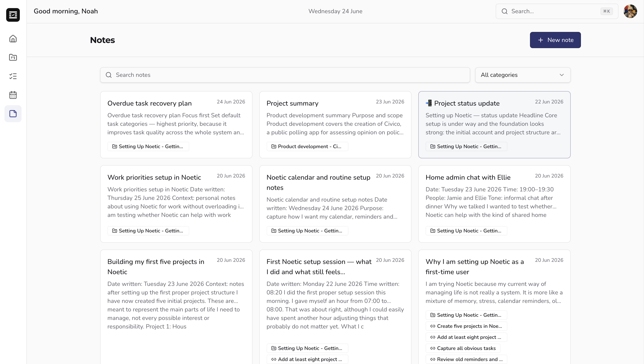644x364 pixels.
Task: Click the top Search… field with ⌘K shortcut
Action: pyautogui.click(x=557, y=11)
